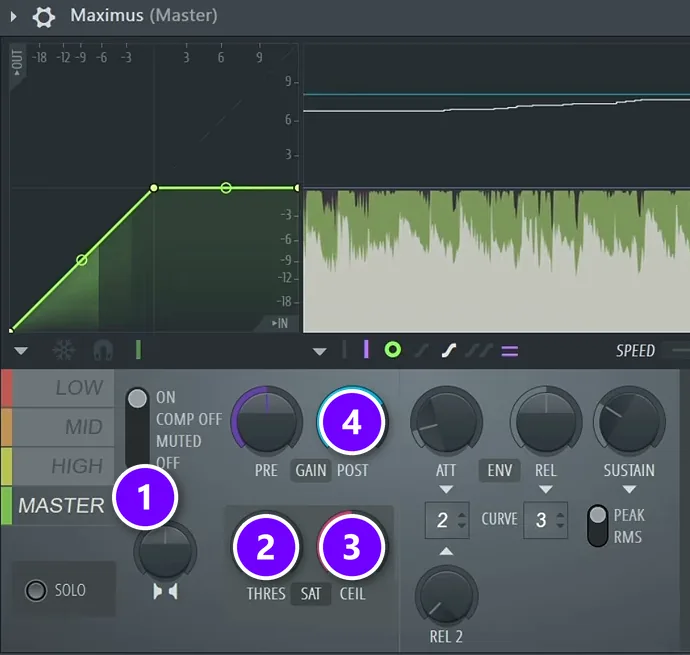Select the envelope start point at bottom left

tap(11, 330)
